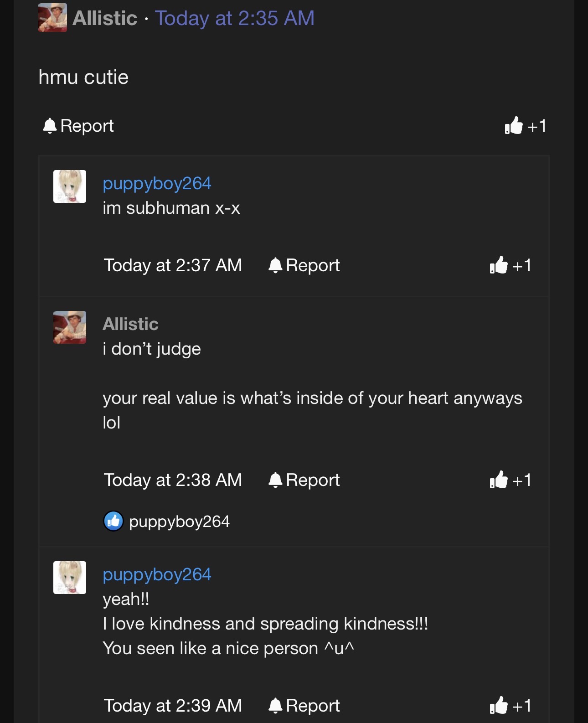Click the Allistic name in the "i don't judge" reply

(130, 324)
